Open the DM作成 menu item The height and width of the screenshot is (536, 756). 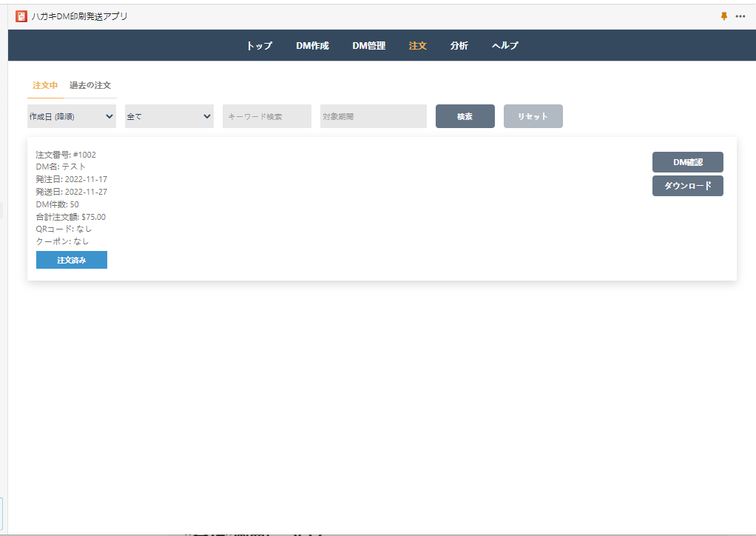[x=312, y=46]
